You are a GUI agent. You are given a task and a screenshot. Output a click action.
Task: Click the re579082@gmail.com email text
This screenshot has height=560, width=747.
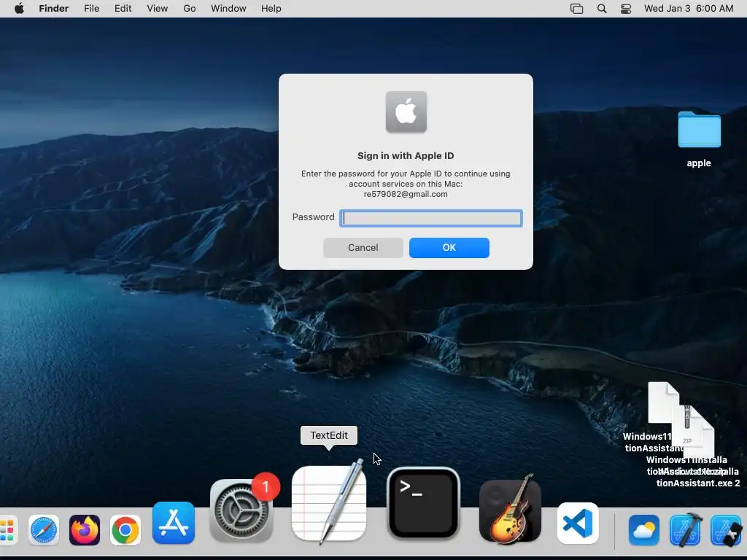tap(406, 194)
